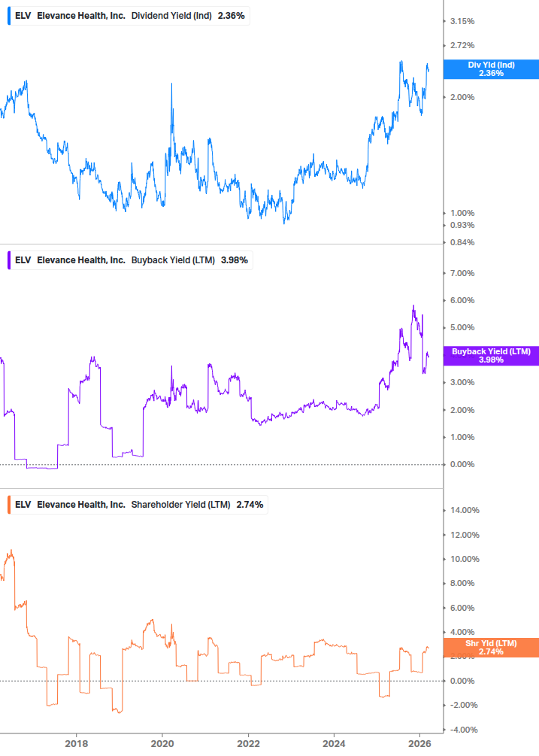Click the purple color bar in Buyback Yield legend
This screenshot has height=756, width=539.
(9, 260)
